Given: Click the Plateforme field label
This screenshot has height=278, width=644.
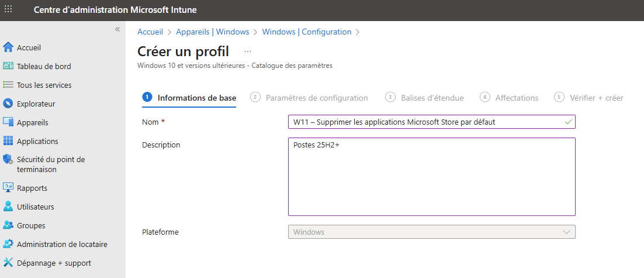Looking at the screenshot, I should pyautogui.click(x=160, y=232).
